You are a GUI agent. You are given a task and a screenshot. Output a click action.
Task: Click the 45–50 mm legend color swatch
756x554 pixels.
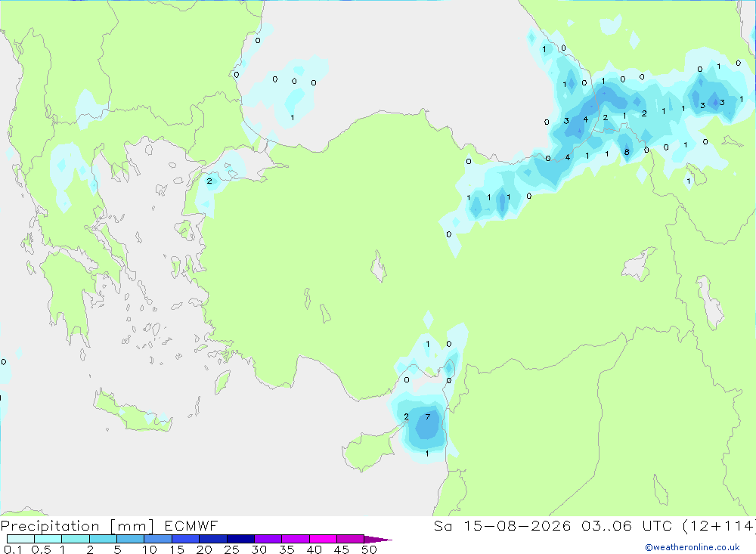coord(350,539)
